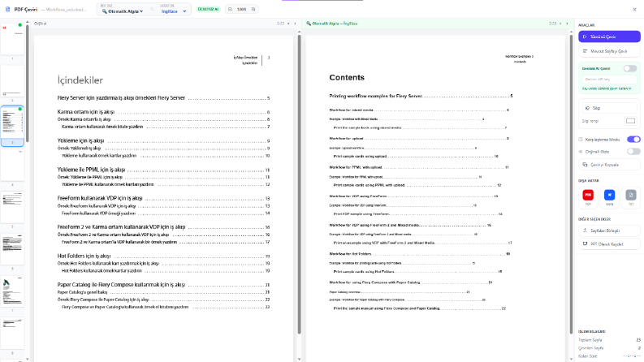
Task: Export translation as TXT
Action: [631, 197]
